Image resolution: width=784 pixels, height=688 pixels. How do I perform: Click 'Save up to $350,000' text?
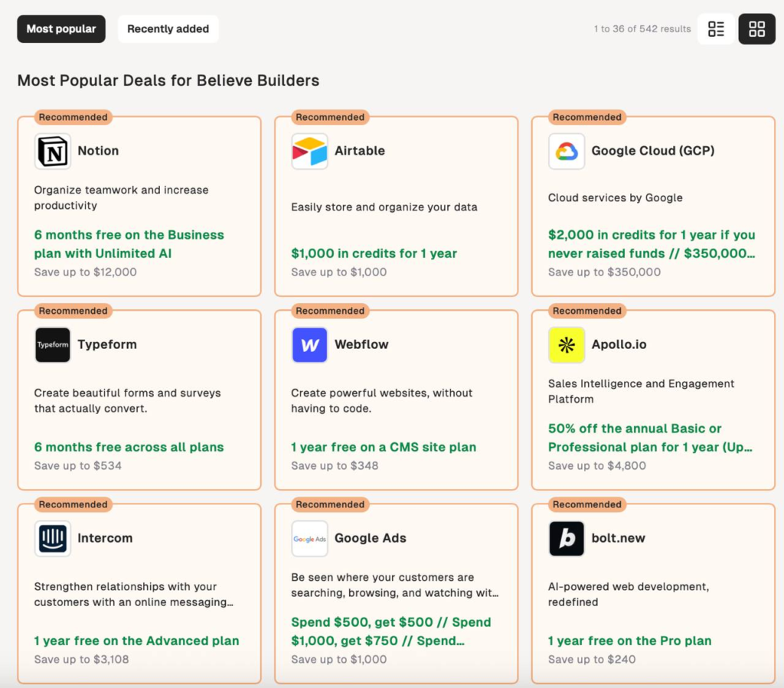click(x=605, y=272)
